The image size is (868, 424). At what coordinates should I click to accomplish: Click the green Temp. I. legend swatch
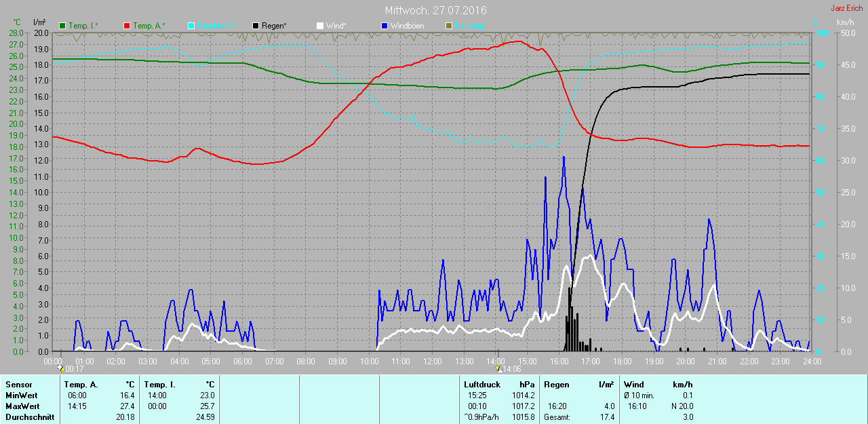coord(63,25)
